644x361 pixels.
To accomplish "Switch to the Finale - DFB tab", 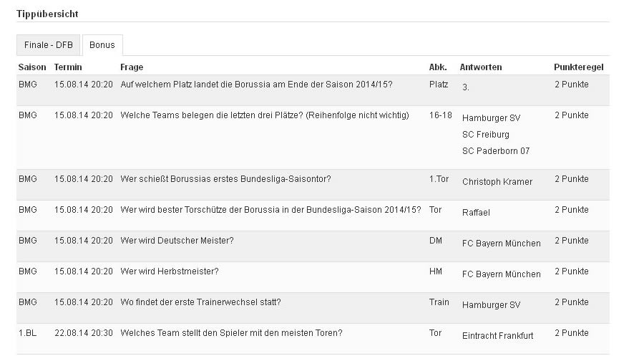I will [49, 45].
